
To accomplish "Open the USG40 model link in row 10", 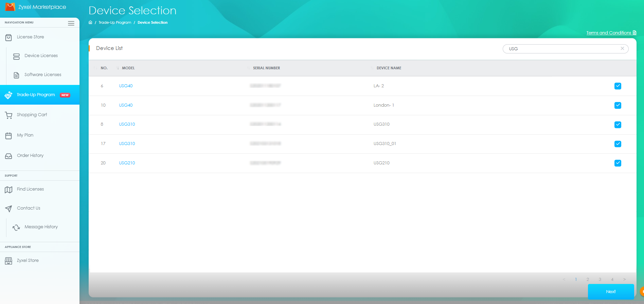I will [x=126, y=105].
